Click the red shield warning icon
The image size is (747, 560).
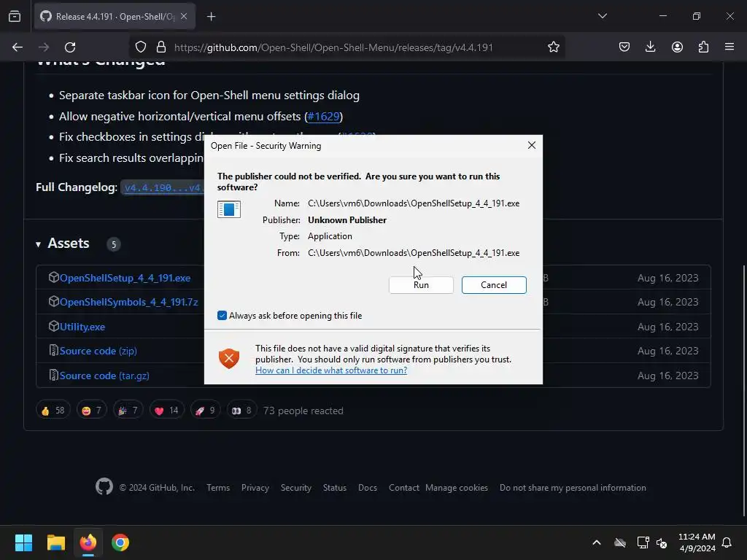(228, 358)
